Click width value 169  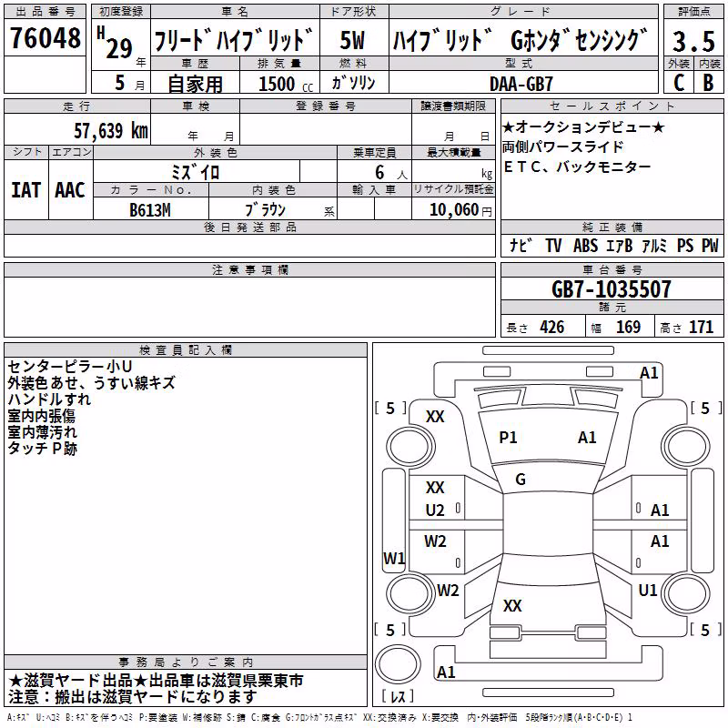[x=628, y=327]
